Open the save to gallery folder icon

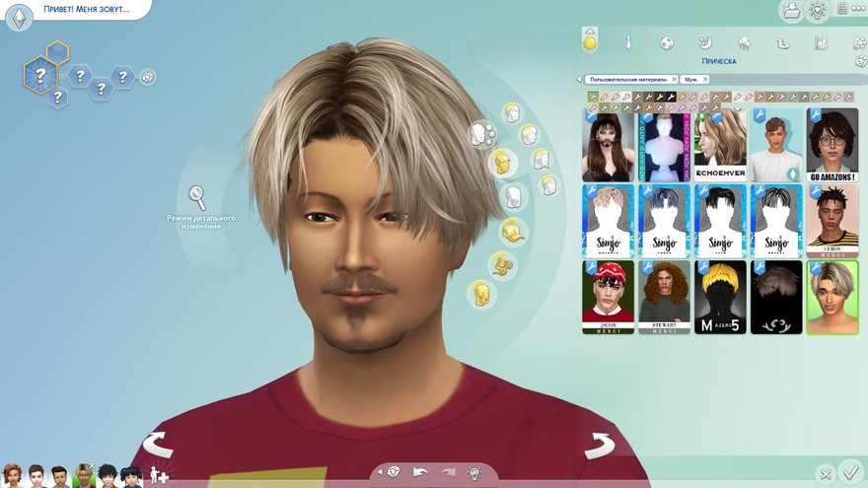click(790, 11)
